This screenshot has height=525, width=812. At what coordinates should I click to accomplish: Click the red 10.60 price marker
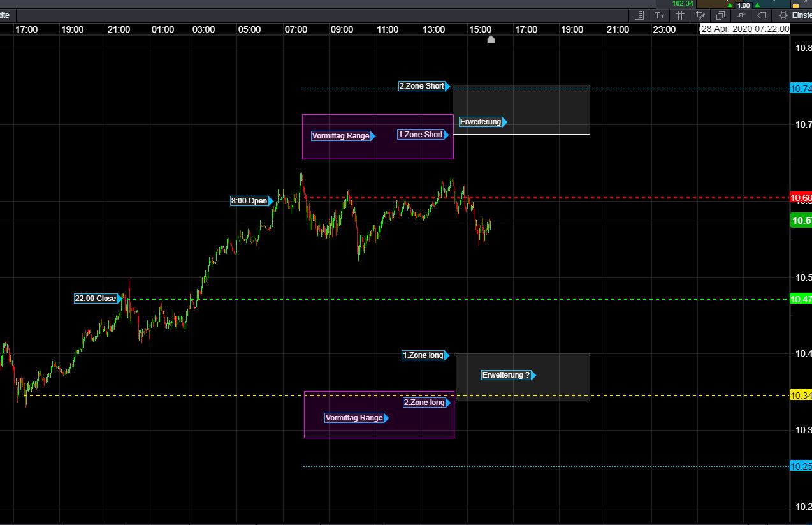click(x=800, y=198)
